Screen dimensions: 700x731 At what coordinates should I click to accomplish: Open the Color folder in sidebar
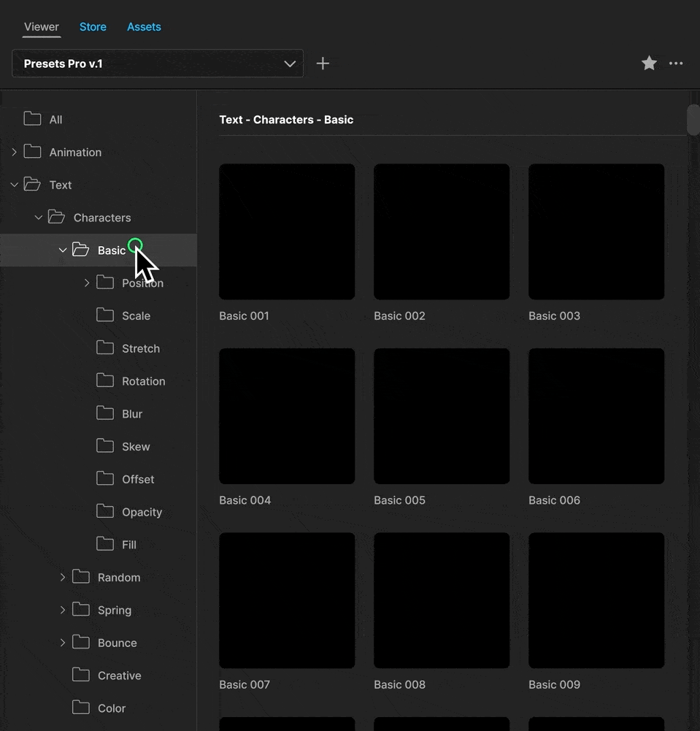81,708
